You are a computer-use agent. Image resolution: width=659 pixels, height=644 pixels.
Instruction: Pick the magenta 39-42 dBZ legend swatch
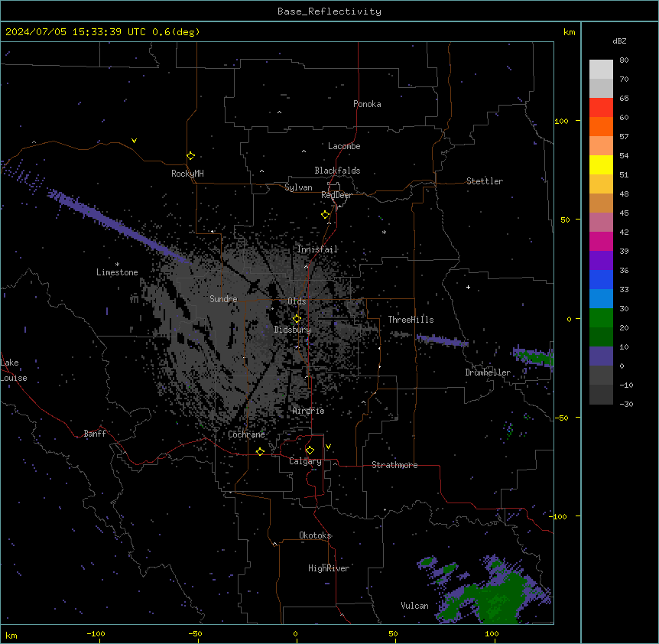[x=601, y=241]
